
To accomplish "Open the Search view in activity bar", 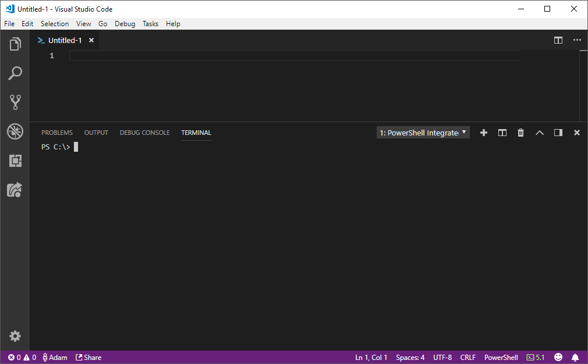I will (15, 73).
